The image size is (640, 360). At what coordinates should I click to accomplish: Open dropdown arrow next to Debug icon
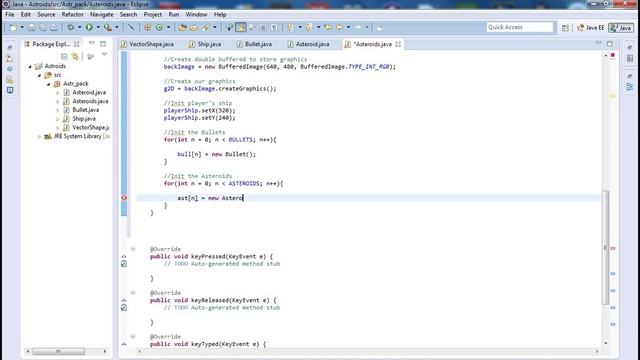(x=79, y=27)
